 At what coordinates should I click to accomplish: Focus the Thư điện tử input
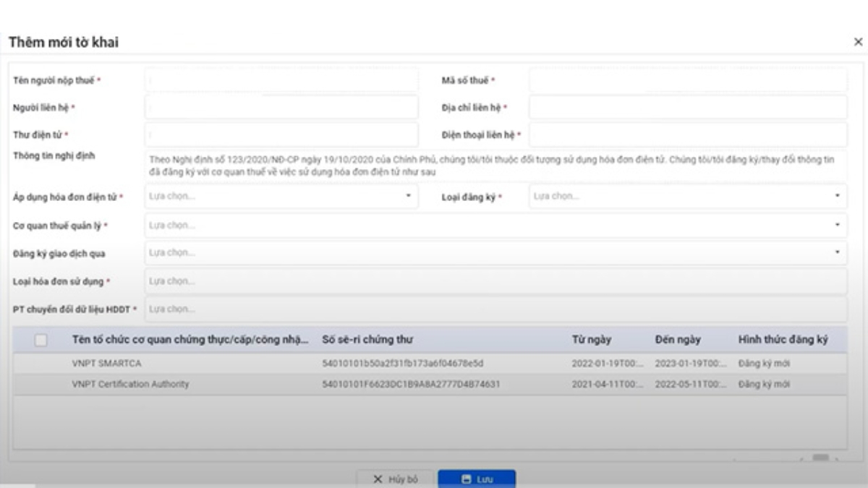281,134
